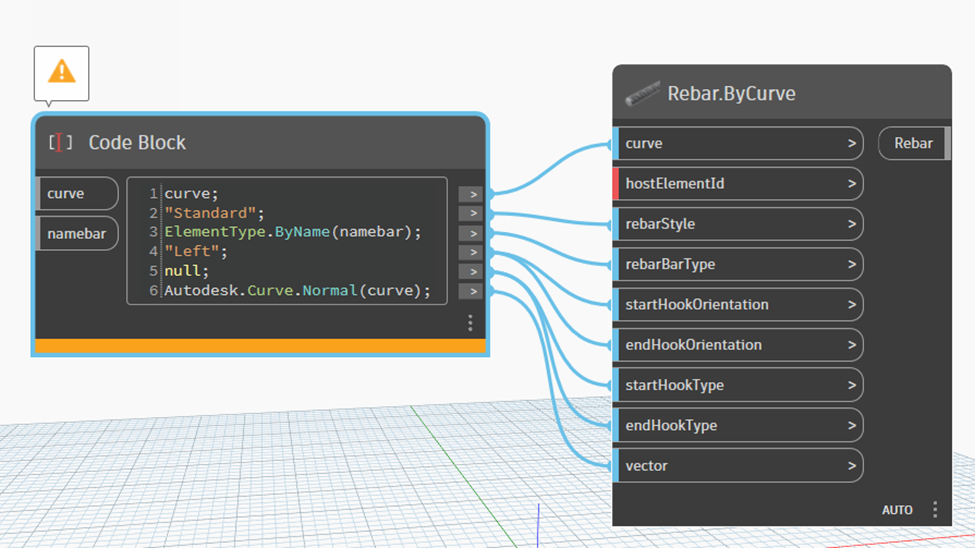This screenshot has height=548, width=975.
Task: Select the startHookType input port
Action: [738, 385]
